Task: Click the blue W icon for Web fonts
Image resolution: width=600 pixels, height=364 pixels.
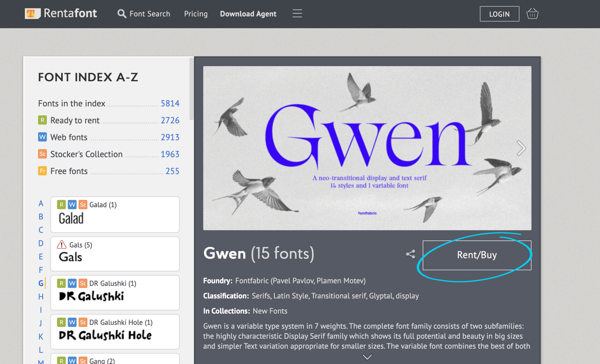Action: click(42, 137)
